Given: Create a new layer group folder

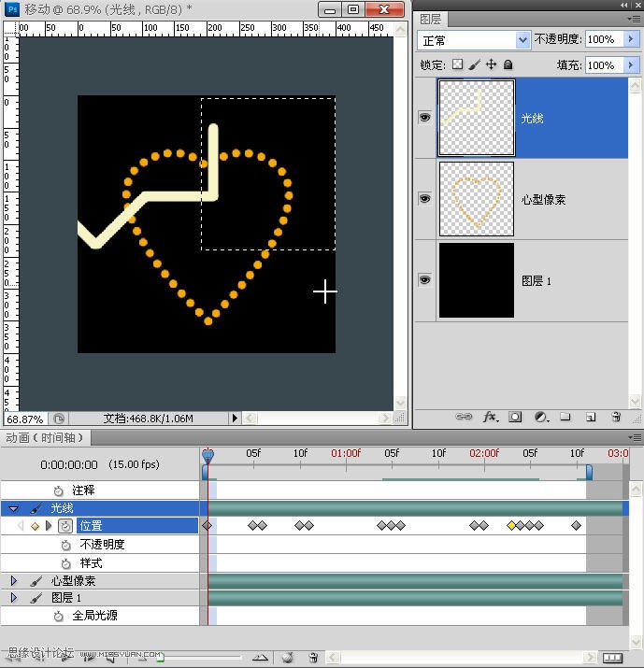Looking at the screenshot, I should [x=565, y=417].
